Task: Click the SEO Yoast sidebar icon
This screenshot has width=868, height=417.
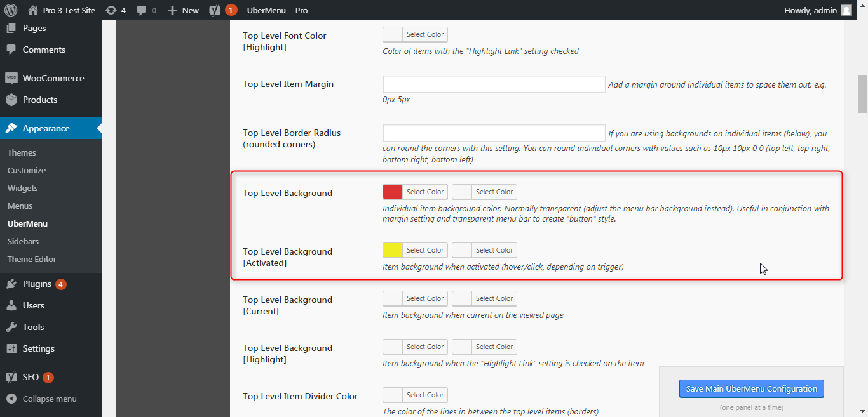Action: 11,377
